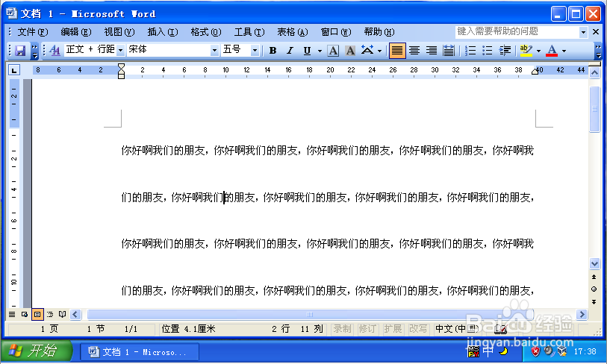Open Character Scaling dropdown arrow

(x=379, y=51)
